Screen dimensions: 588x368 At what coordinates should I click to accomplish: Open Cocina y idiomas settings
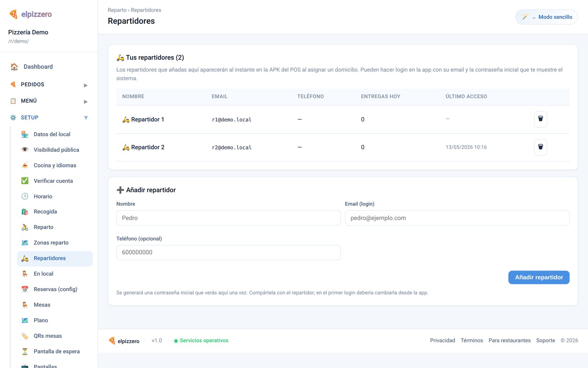tap(55, 165)
